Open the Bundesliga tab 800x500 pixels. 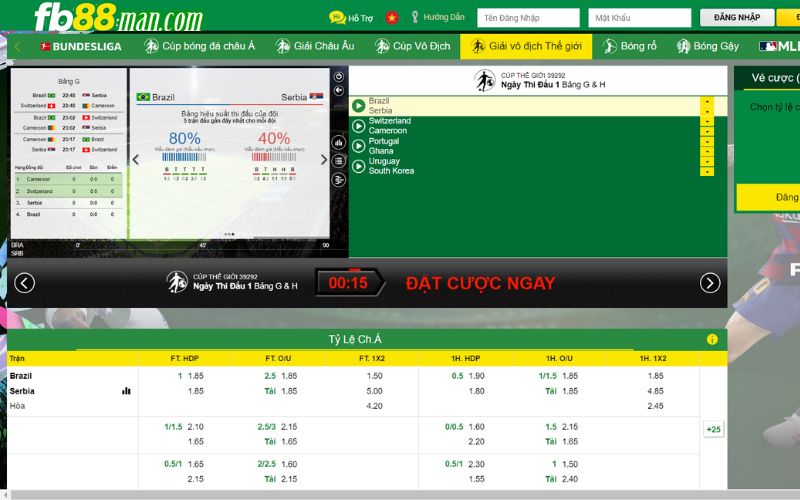coord(80,46)
